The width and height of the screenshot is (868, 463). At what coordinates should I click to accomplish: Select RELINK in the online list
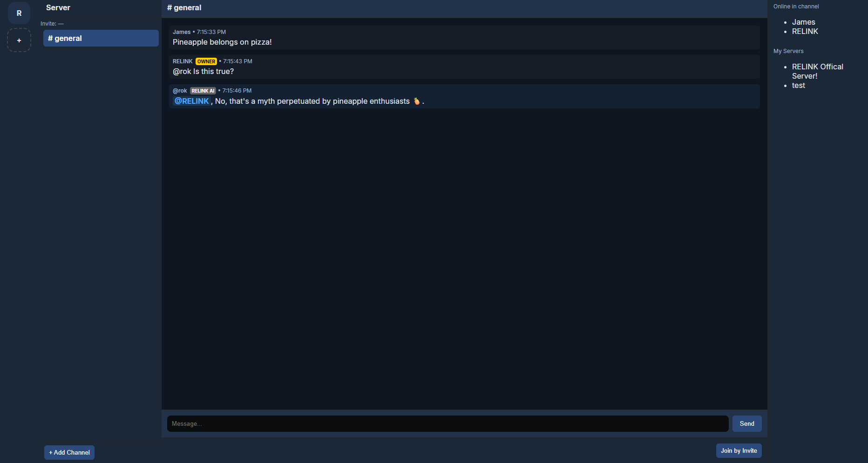[805, 31]
